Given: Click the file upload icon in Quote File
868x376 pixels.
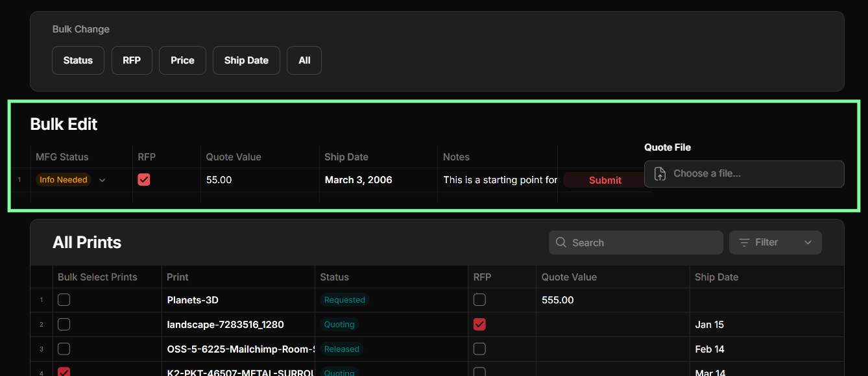Looking at the screenshot, I should point(660,173).
